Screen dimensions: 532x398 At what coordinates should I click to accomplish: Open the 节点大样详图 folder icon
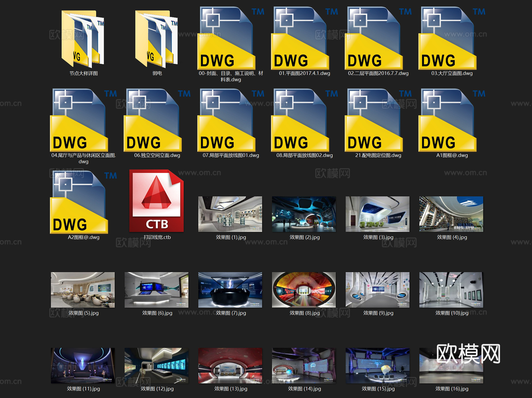coord(83,39)
